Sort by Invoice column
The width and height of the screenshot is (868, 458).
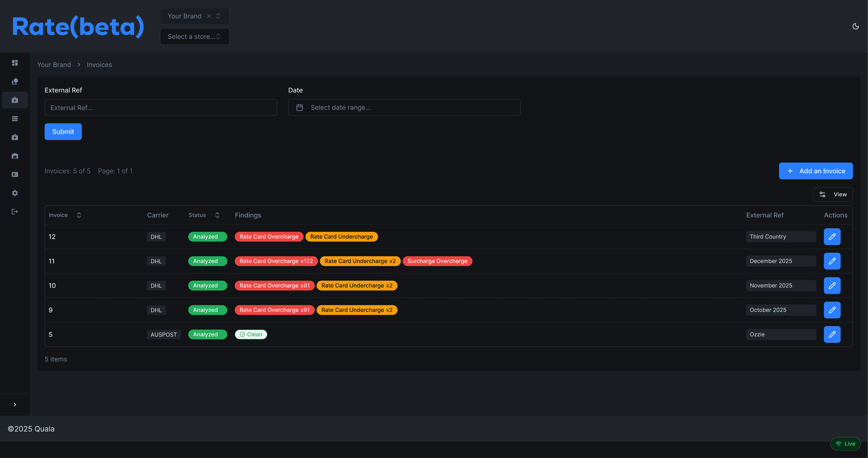click(65, 215)
